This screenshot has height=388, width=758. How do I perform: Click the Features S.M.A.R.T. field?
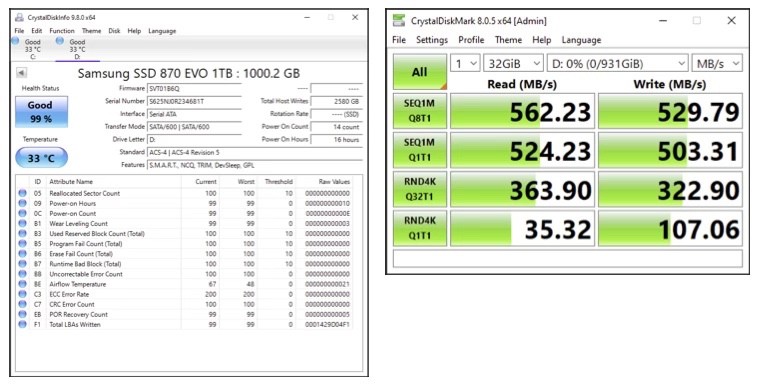[255, 165]
